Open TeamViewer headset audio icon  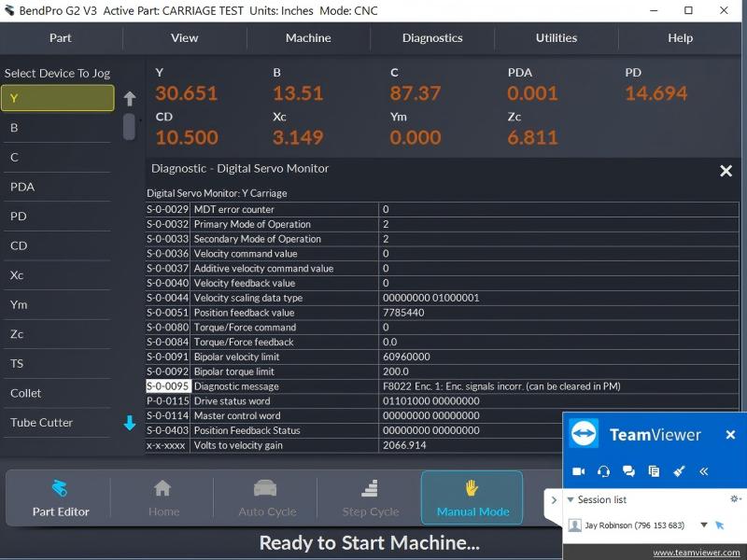coord(603,471)
